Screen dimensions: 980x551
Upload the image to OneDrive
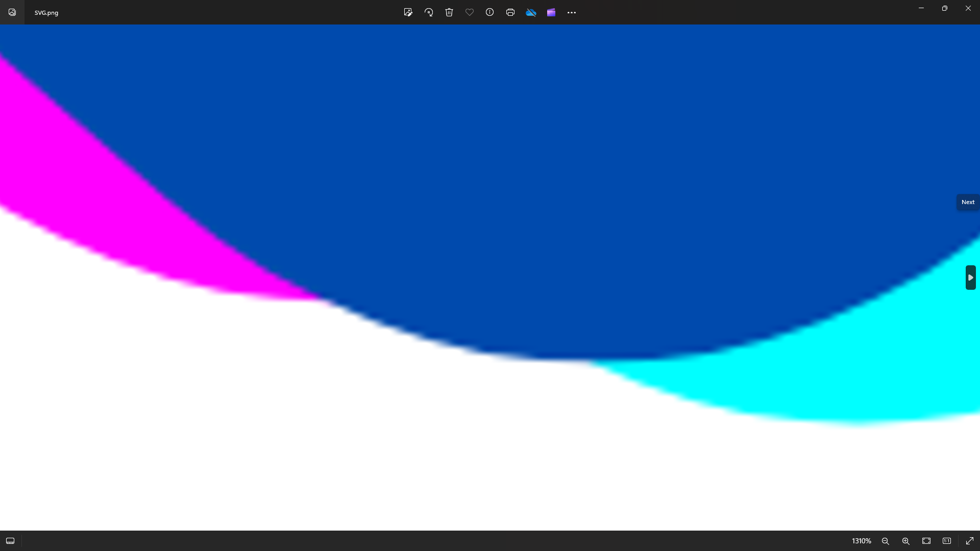tap(531, 12)
